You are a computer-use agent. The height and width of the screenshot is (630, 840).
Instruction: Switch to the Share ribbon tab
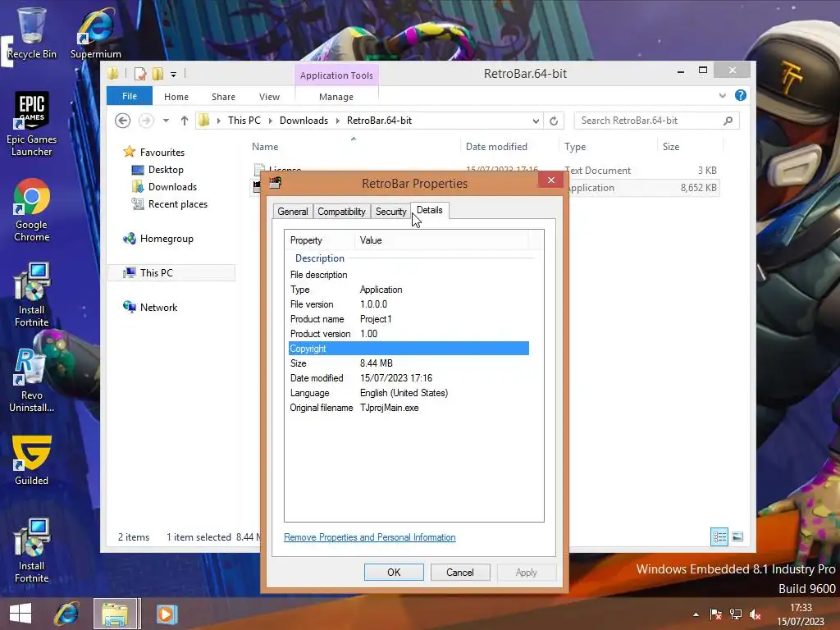(x=223, y=97)
